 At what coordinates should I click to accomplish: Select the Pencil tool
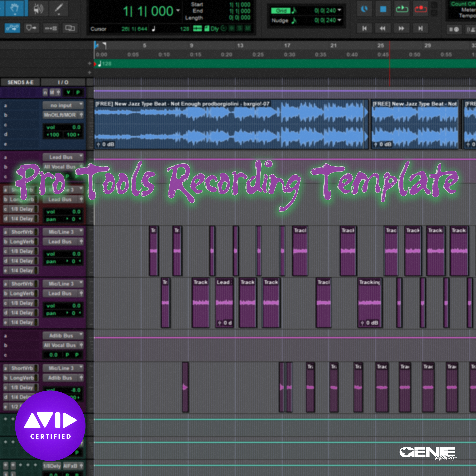click(x=59, y=9)
